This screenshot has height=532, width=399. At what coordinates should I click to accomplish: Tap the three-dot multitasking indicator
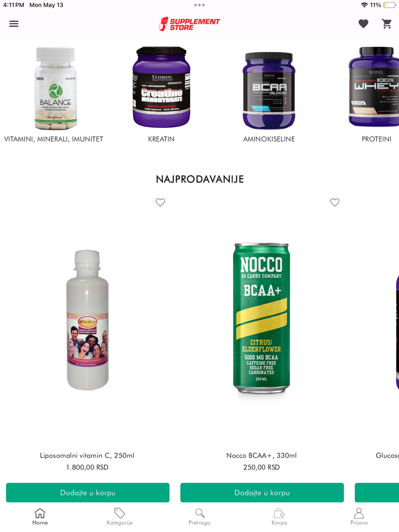pos(199,5)
